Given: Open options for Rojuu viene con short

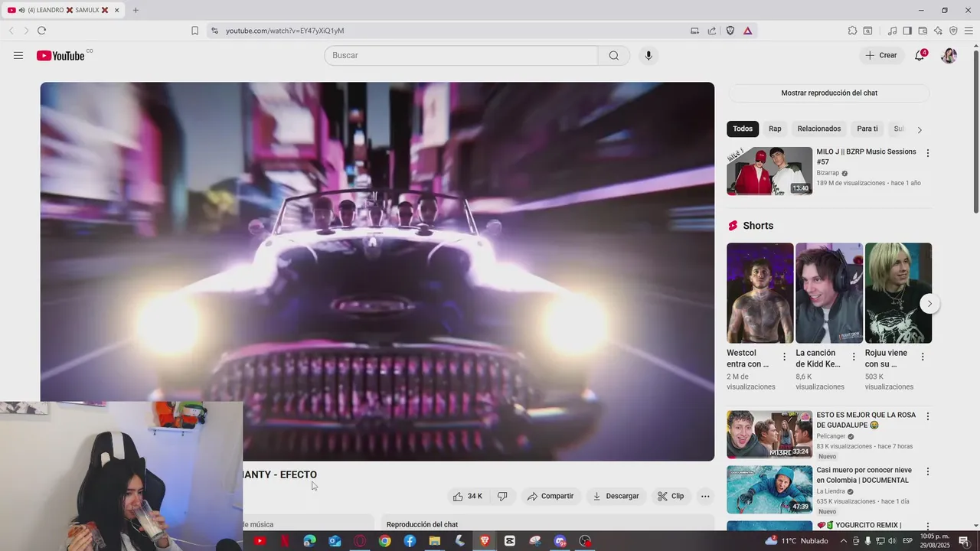Looking at the screenshot, I should (x=923, y=357).
